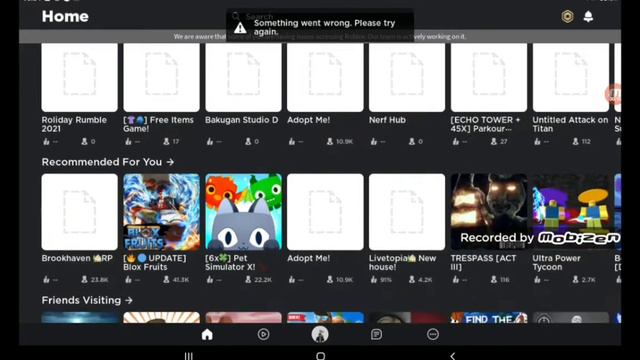This screenshot has width=640, height=360.
Task: Click thumbs-up icon under Blox Fruits
Action: coord(128,280)
